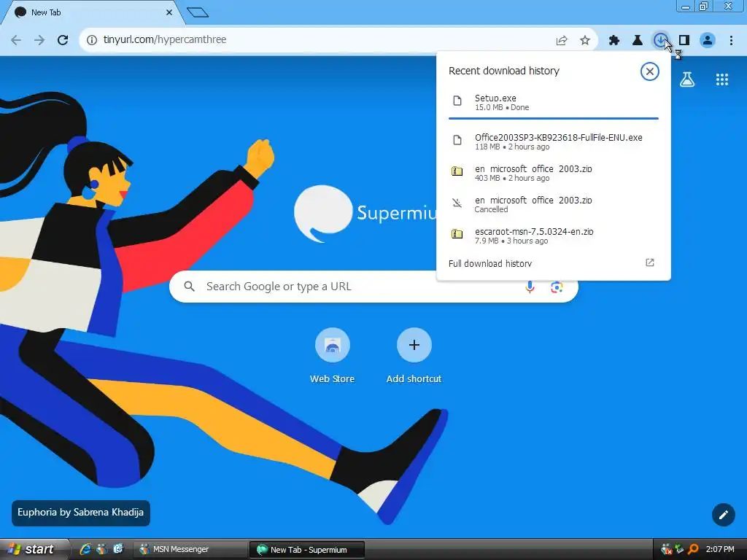Image resolution: width=747 pixels, height=560 pixels.
Task: Reload the current page
Action: (63, 40)
